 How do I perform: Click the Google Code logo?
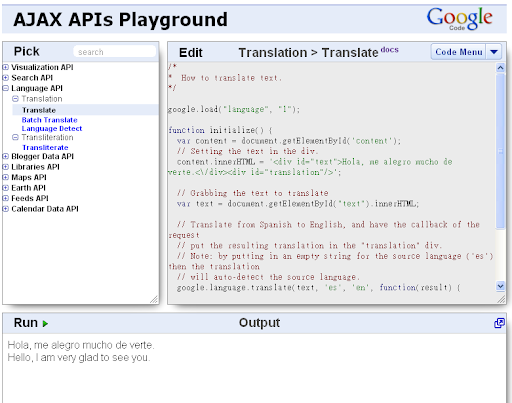460,19
